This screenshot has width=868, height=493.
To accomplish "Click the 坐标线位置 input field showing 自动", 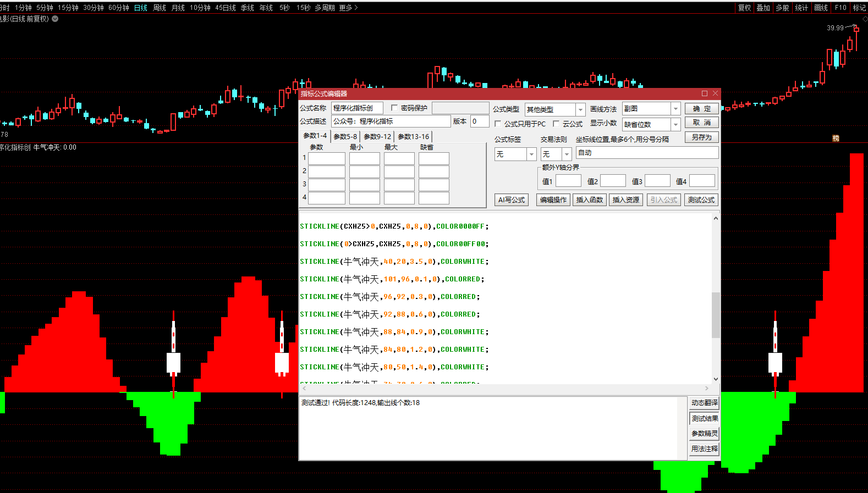I will tap(647, 153).
